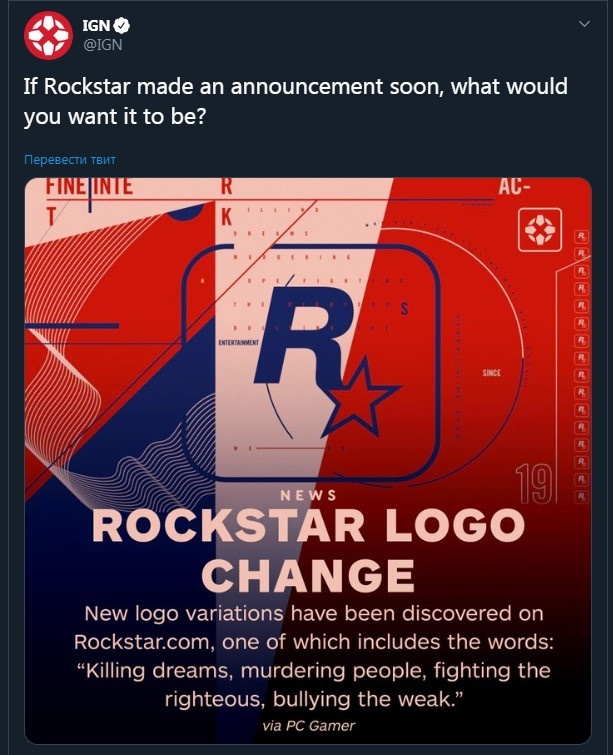The height and width of the screenshot is (755, 613).
Task: Click the ENTERTAINMENT text beside the logo
Action: [x=238, y=343]
